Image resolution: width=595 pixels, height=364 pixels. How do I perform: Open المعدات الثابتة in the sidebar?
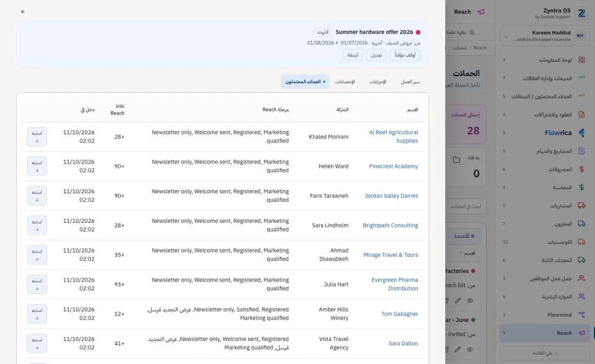pyautogui.click(x=545, y=260)
